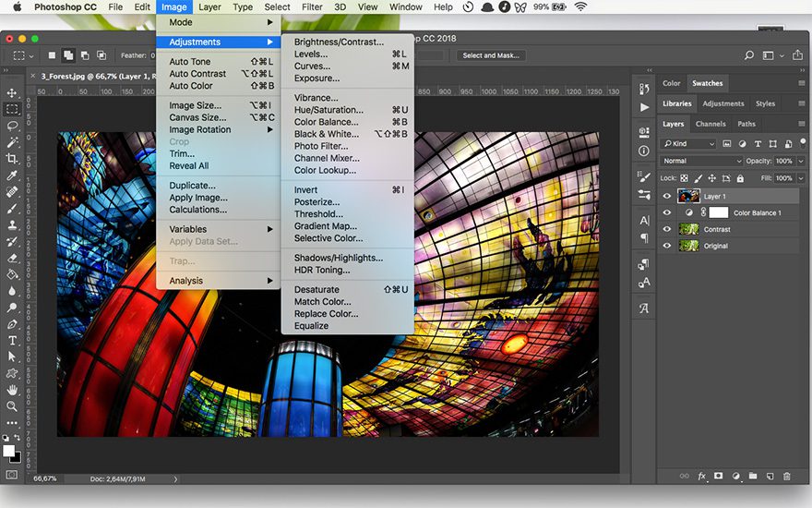
Task: Select the Move tool
Action: tap(12, 93)
